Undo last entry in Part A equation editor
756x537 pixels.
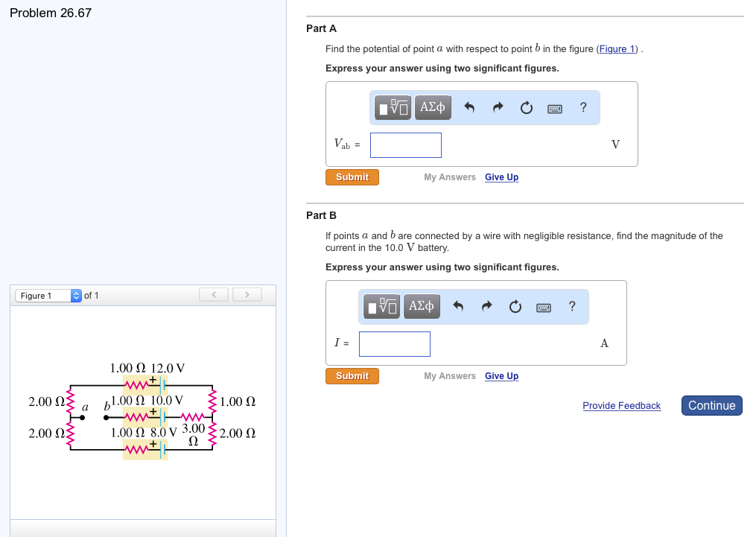469,107
